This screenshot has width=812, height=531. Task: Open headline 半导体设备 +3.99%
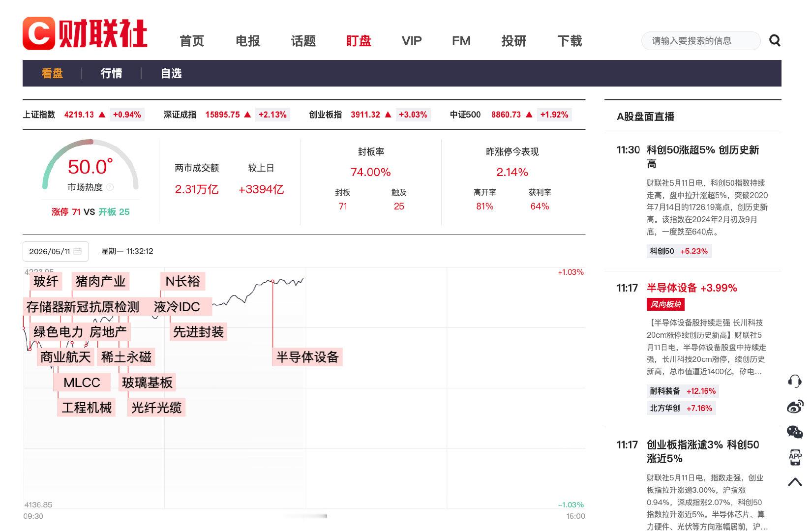[692, 288]
